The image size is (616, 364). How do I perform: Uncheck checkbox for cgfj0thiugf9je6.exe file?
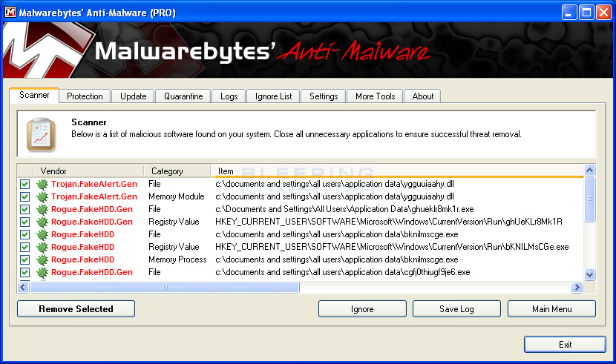click(x=24, y=272)
